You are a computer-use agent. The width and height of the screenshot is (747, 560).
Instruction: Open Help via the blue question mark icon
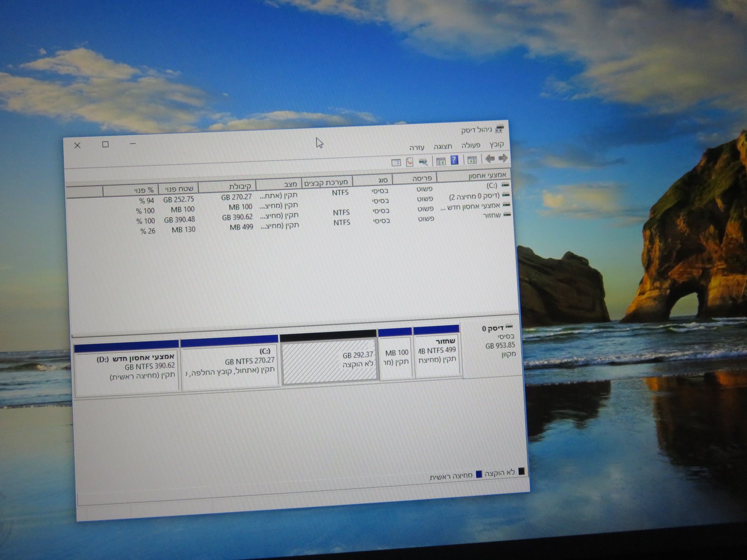tap(454, 160)
